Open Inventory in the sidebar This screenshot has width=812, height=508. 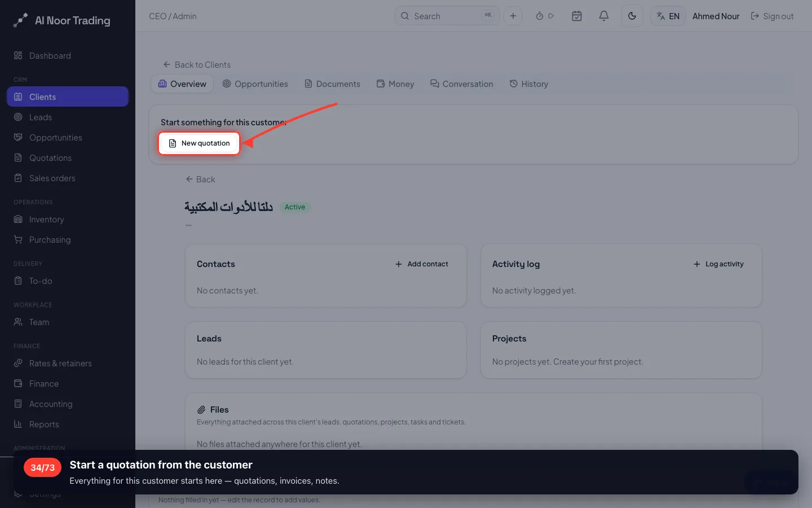pos(68,219)
